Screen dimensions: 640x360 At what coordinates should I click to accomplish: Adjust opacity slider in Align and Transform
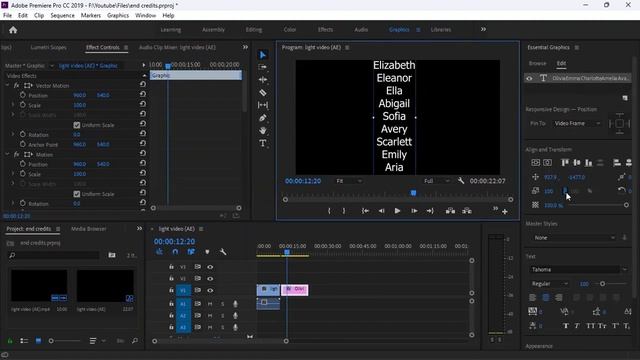tap(626, 205)
